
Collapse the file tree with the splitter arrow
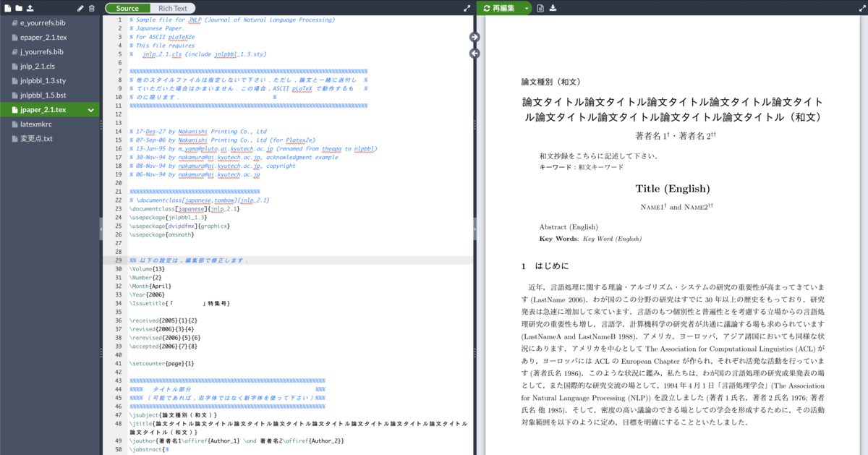[x=102, y=228]
